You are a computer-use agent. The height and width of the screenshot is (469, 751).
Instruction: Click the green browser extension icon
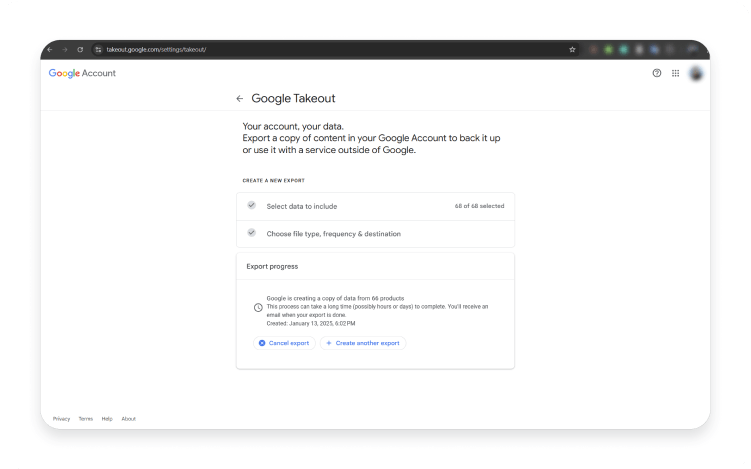click(608, 49)
